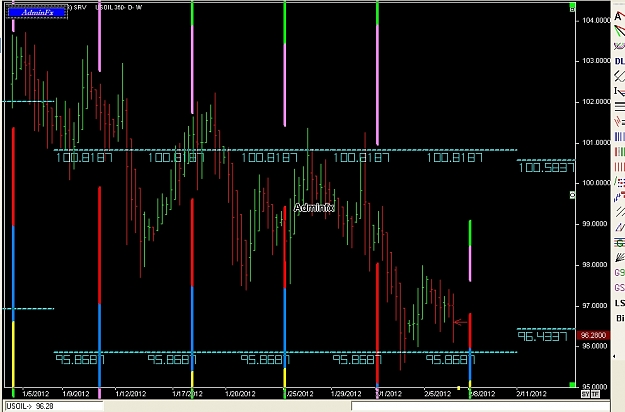Click the 100.5837 level label
Screen dimensions: 625x412
coord(546,167)
